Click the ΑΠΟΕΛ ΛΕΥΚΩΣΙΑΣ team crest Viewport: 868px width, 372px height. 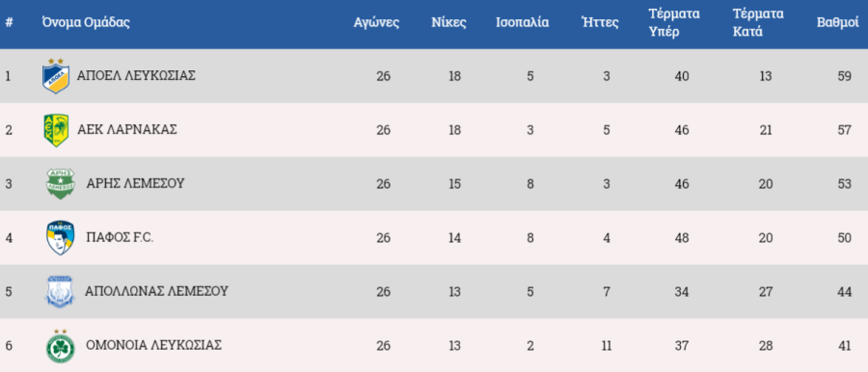56,76
